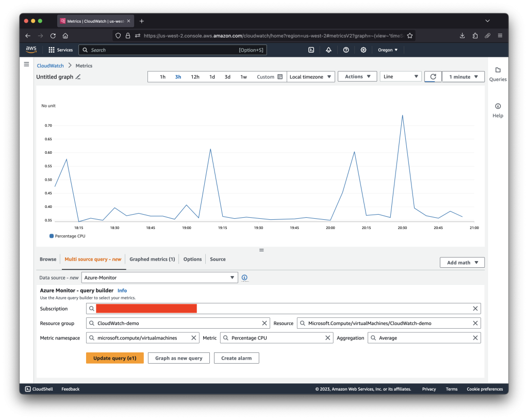This screenshot has height=420, width=528.
Task: Open the Actions dropdown
Action: [x=357, y=76]
